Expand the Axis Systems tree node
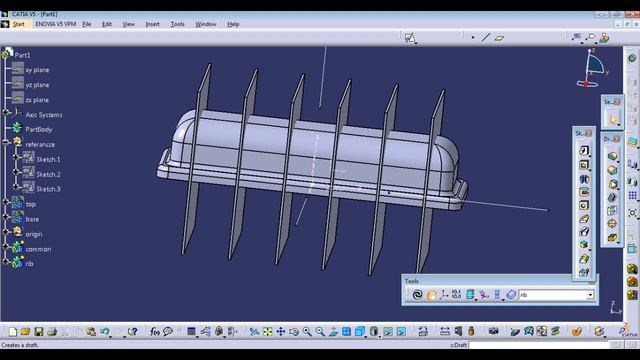 [6, 112]
